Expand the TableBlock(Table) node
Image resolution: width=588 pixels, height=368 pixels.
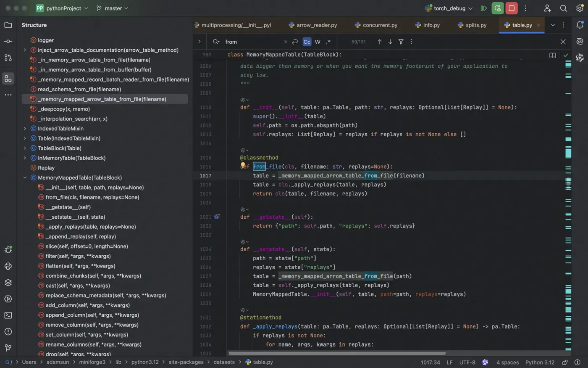[25, 148]
